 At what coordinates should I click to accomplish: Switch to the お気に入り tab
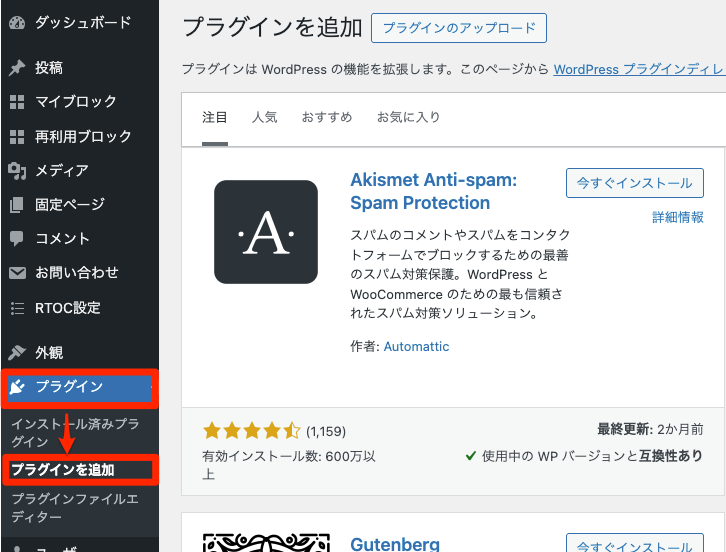(x=408, y=117)
